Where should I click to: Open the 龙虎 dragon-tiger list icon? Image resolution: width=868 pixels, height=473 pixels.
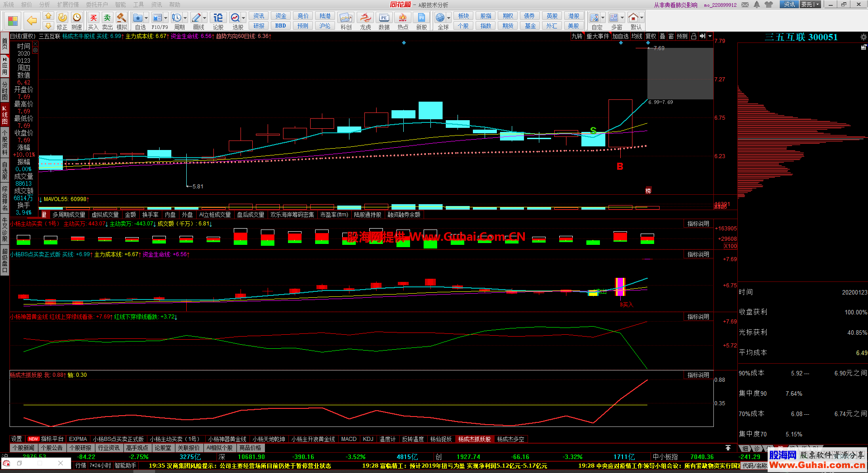pos(365,20)
